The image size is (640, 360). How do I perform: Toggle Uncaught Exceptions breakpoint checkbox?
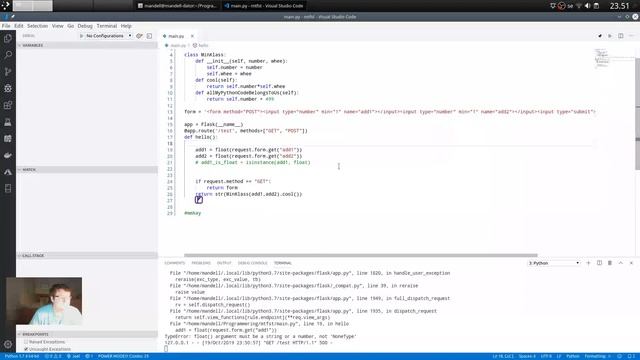[x=26, y=349]
